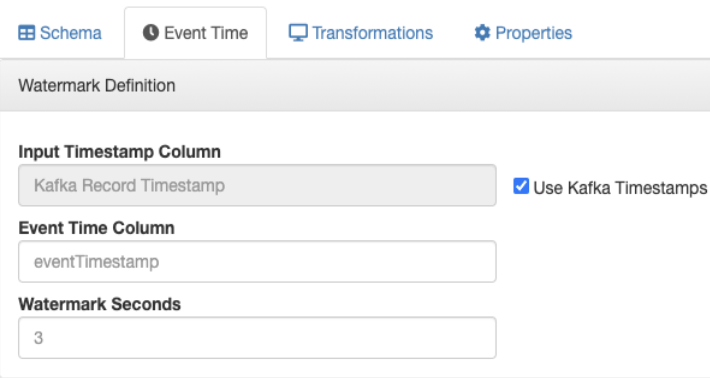Click the Watermark Definition panel header
710x378 pixels.
355,85
